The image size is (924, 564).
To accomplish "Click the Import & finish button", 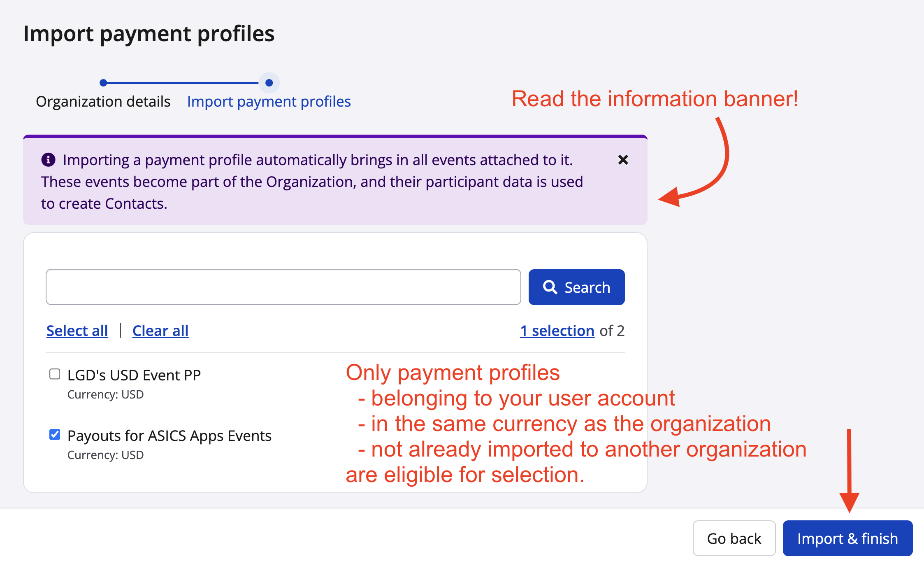I will click(x=847, y=538).
